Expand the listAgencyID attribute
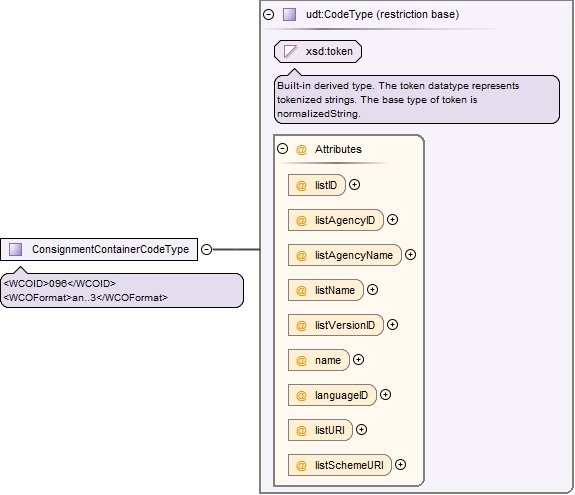The image size is (575, 495). click(392, 220)
